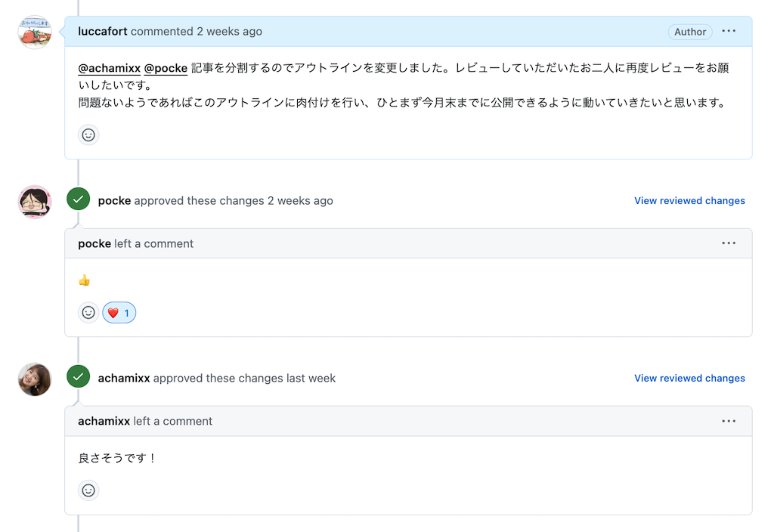Open the @achamixx mention link

point(109,68)
